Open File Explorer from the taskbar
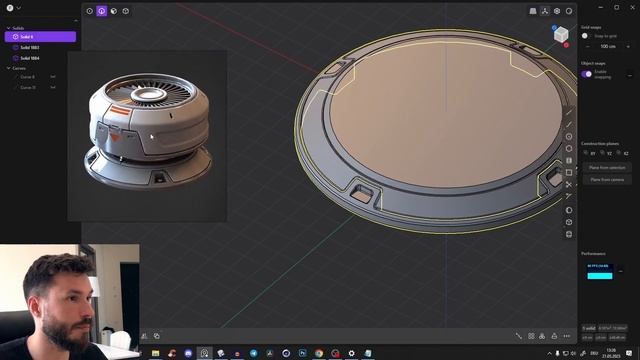The width and height of the screenshot is (640, 360). (x=156, y=353)
